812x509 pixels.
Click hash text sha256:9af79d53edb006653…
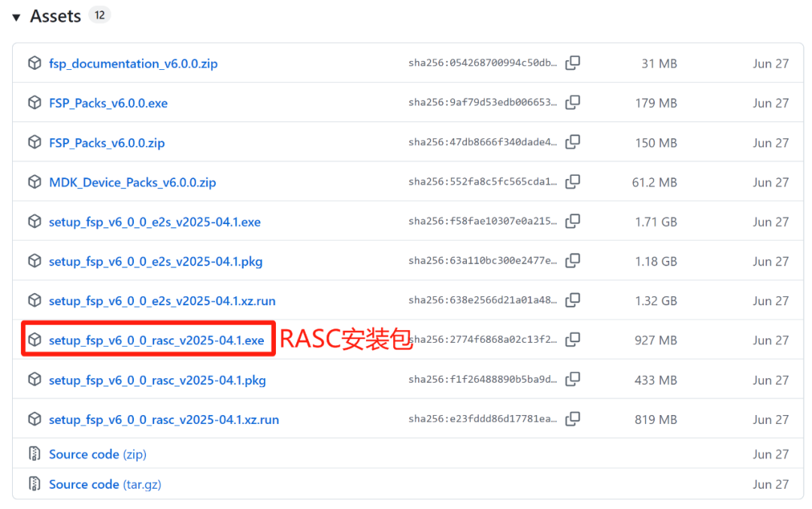(x=483, y=102)
